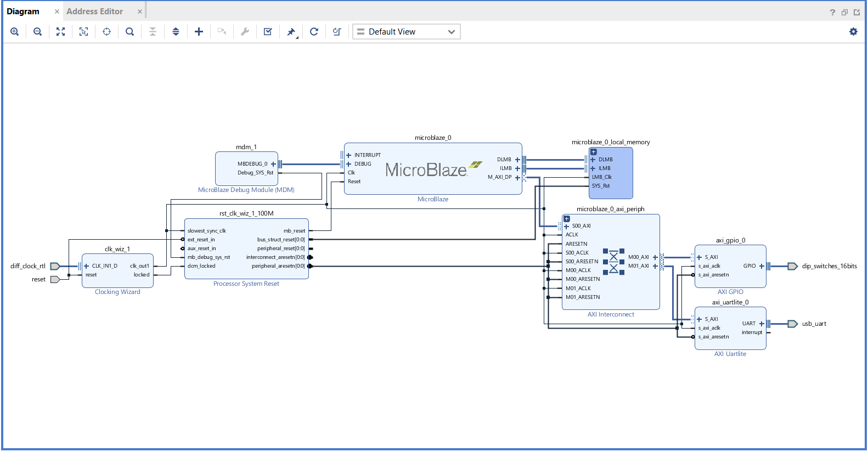The height and width of the screenshot is (452, 868).
Task: Select the usb_uart external port
Action: 793,324
